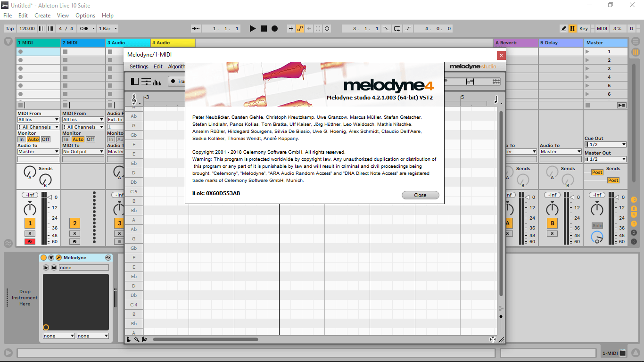This screenshot has height=362, width=644.
Task: Open track 2 MIDI To No Output dropdown
Action: [83, 152]
